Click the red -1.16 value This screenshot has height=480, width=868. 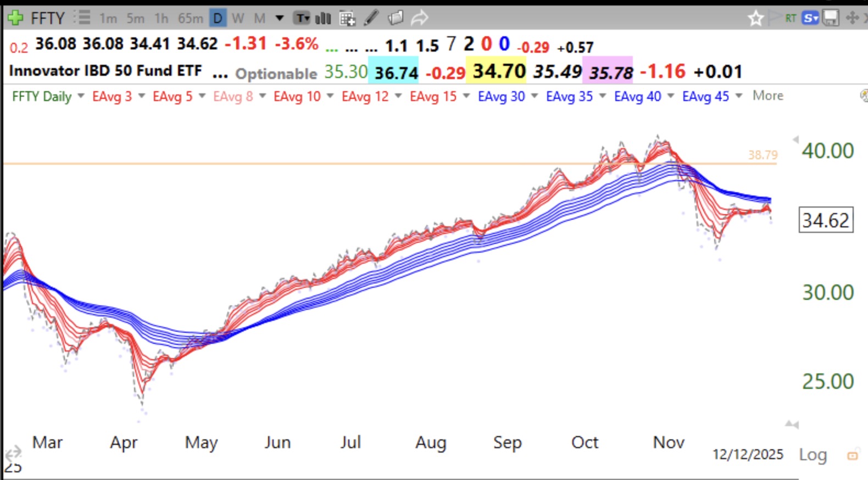663,71
